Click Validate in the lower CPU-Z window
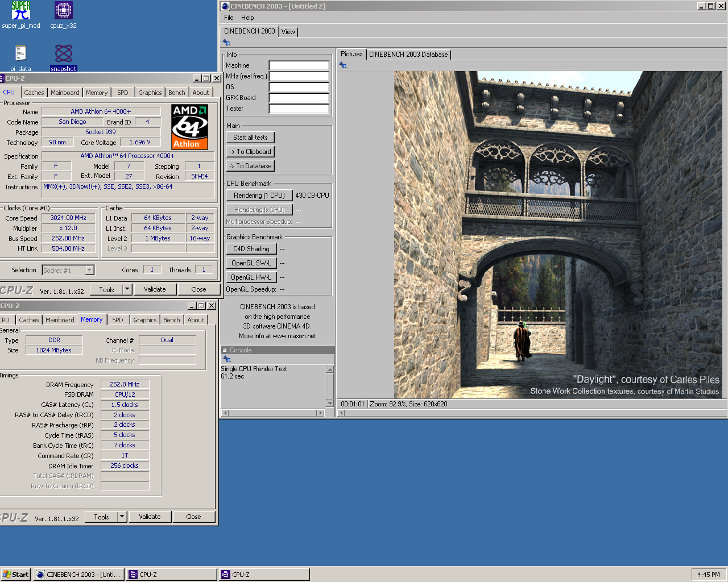Viewport: 728px width, 582px height. pos(150,517)
